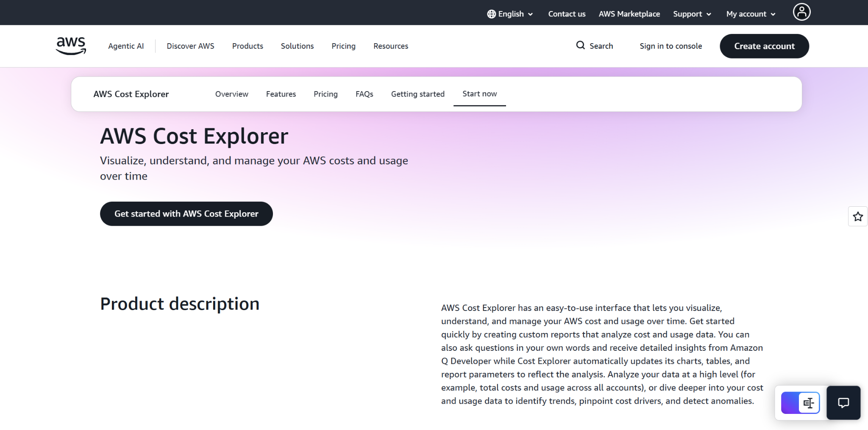
Task: Open the Pricing menu in main navigation
Action: coord(343,46)
